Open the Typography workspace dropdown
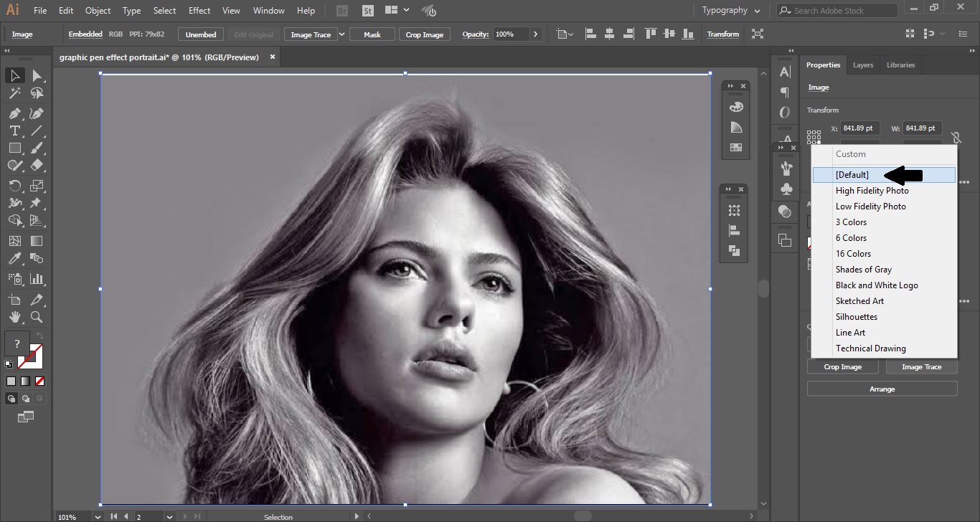Screen dimensions: 980x522 point(730,11)
